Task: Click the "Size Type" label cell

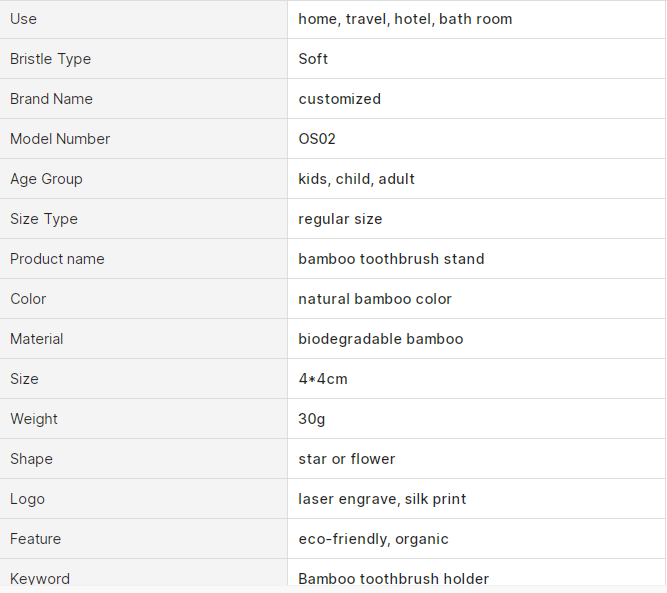Action: [x=44, y=219]
